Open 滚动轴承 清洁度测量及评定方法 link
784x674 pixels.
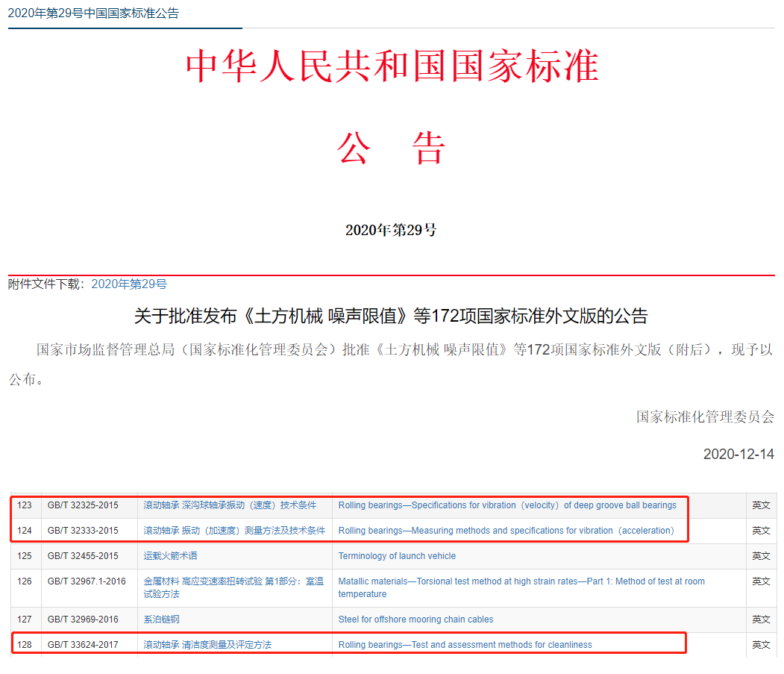coord(207,645)
